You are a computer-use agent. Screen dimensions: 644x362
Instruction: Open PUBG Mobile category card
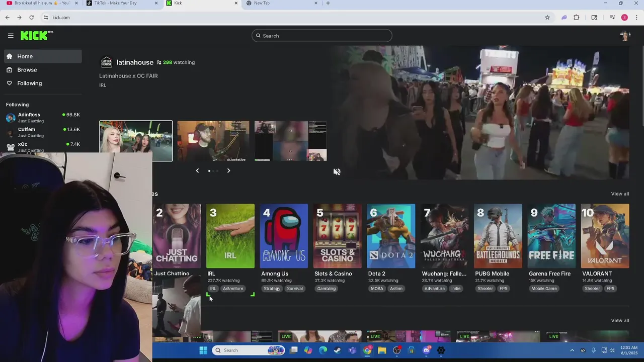tap(498, 236)
